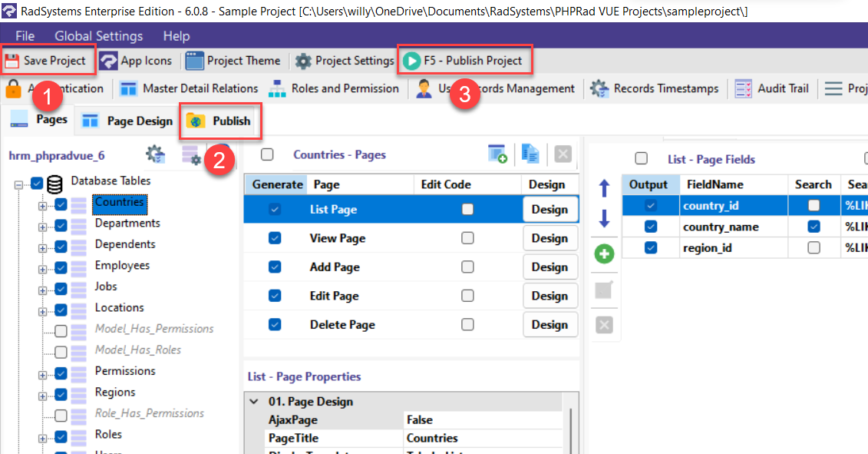868x454 pixels.
Task: Click the greyed edit field icon
Action: point(604,290)
